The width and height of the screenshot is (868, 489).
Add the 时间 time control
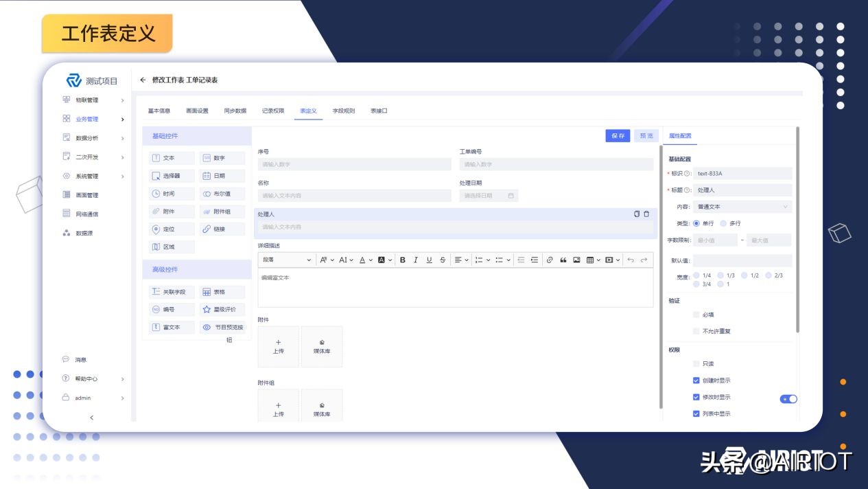pos(172,194)
